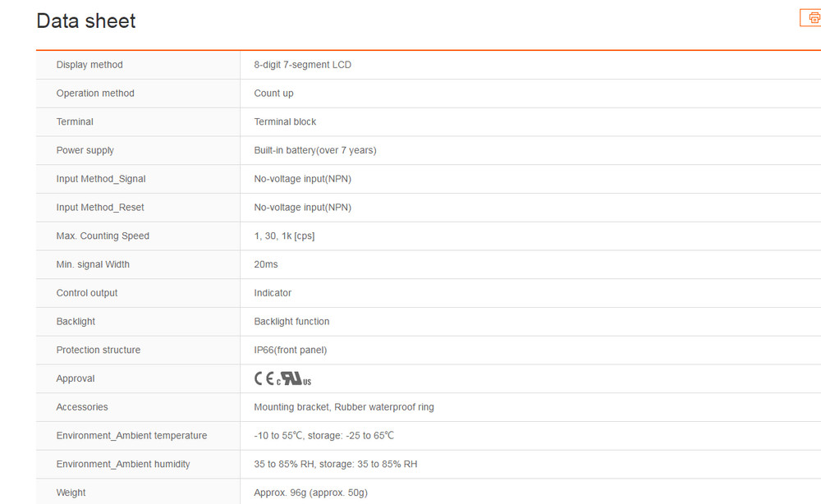Click the 20ms signal width value
Viewport: 821px width, 504px height.
[x=266, y=264]
